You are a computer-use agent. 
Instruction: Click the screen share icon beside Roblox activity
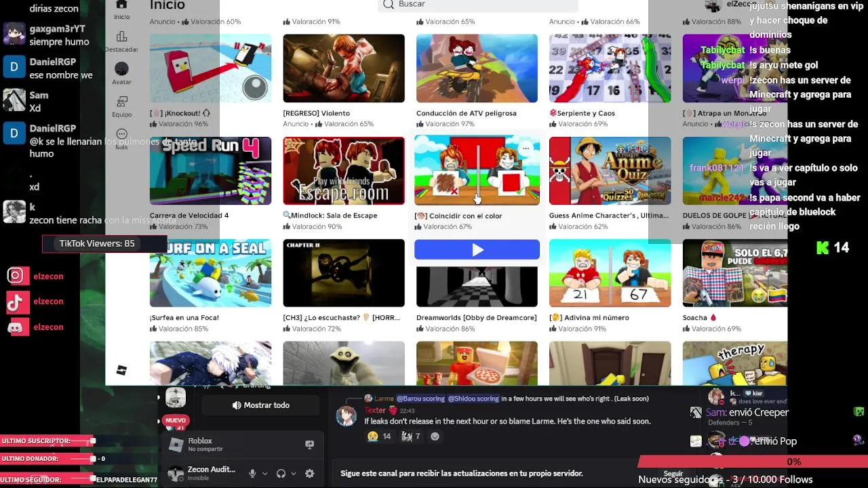[x=309, y=445]
